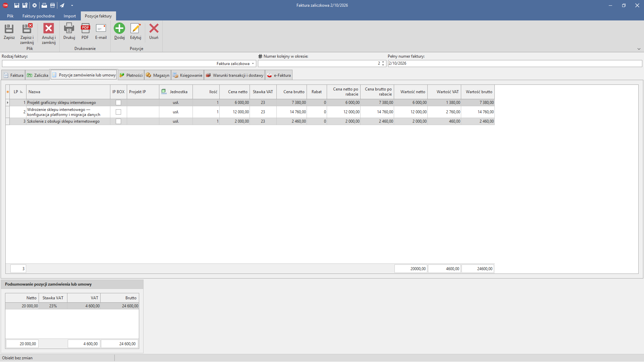Switch to the Księgowanie tab
644x362 pixels.
pyautogui.click(x=188, y=75)
